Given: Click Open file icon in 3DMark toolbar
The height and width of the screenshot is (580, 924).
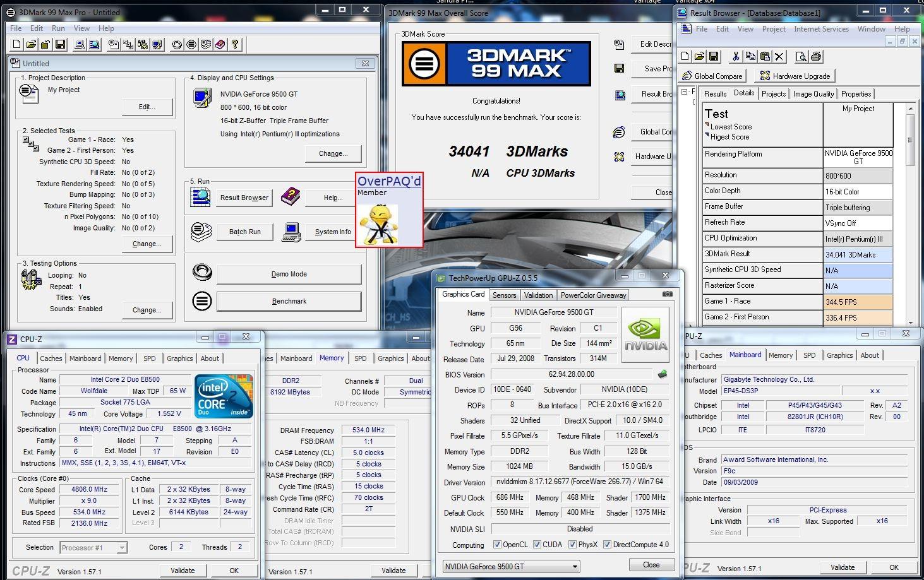Looking at the screenshot, I should pyautogui.click(x=31, y=44).
